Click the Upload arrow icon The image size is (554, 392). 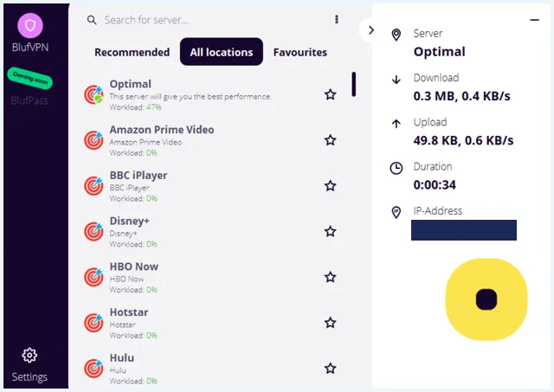click(396, 124)
